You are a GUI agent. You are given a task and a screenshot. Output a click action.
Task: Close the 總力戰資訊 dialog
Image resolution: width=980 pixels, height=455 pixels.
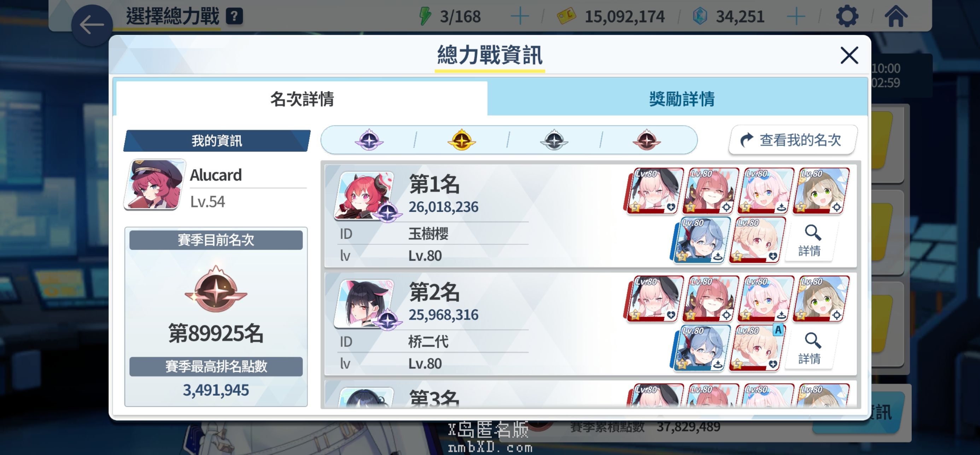(x=849, y=55)
